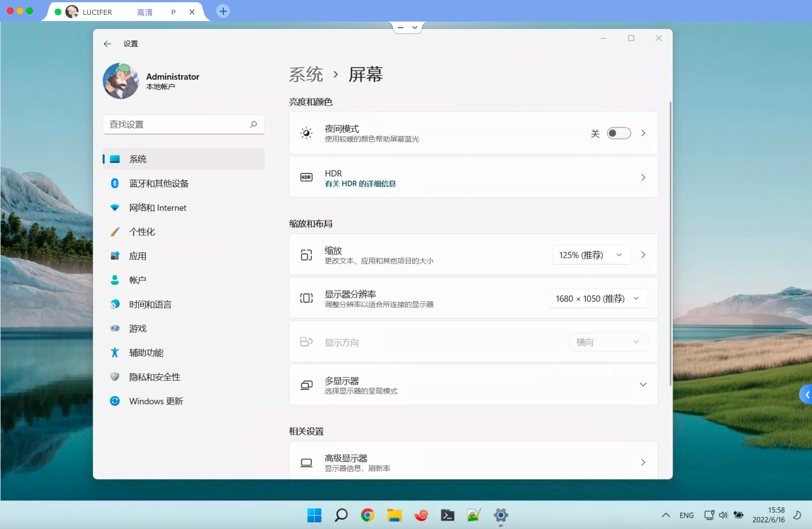Toggle the 夜间模式 switch on

(618, 133)
